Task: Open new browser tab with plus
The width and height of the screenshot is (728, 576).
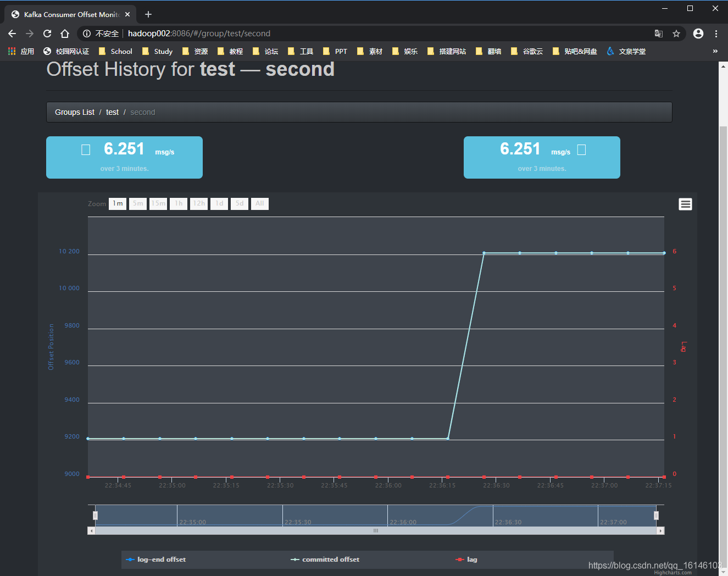Action: tap(148, 14)
